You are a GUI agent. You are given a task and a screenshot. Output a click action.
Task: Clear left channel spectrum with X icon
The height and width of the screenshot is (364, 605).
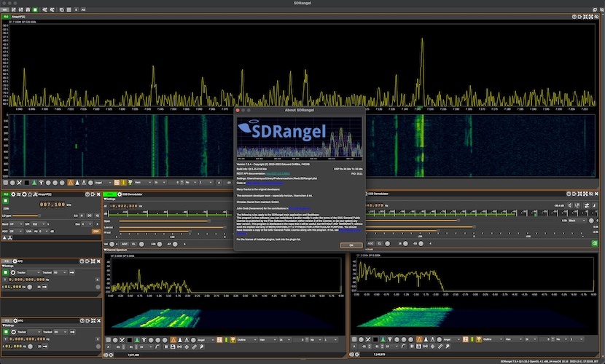pos(122,340)
